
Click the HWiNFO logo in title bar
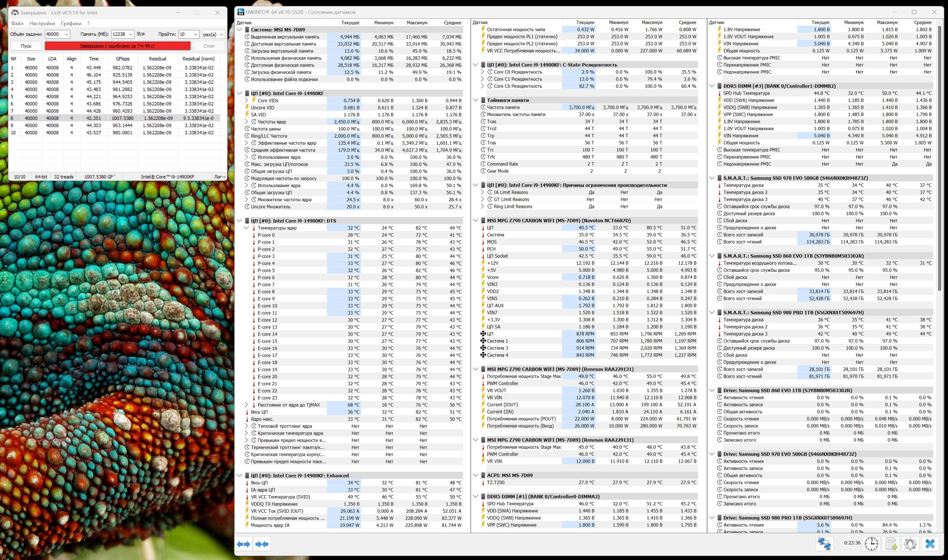coord(241,12)
